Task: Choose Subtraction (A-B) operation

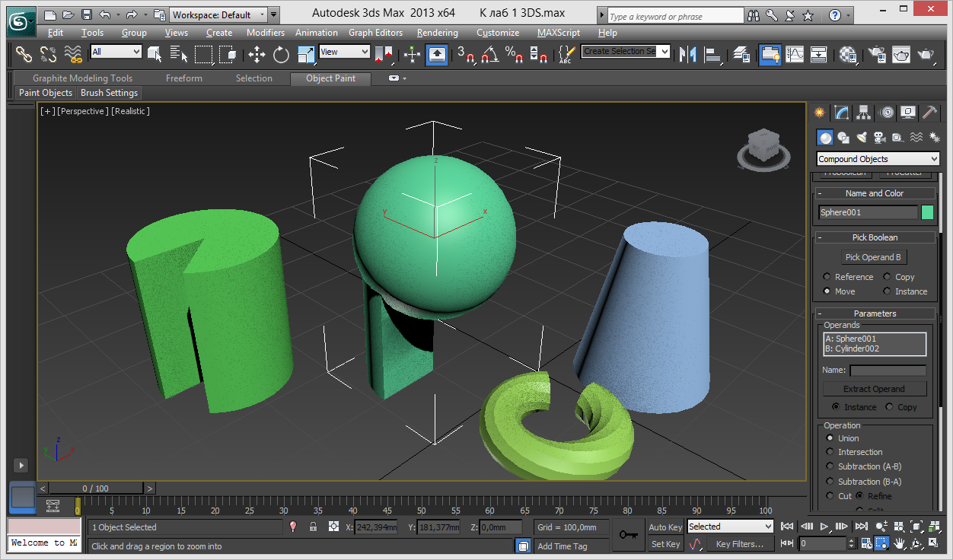Action: pos(863,466)
